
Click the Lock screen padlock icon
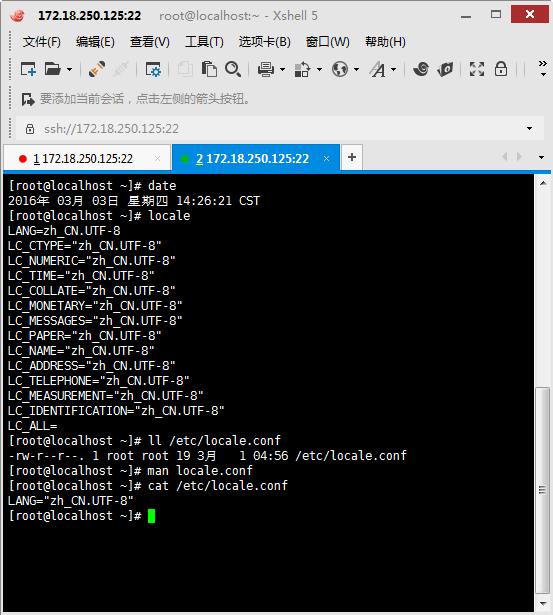[500, 69]
